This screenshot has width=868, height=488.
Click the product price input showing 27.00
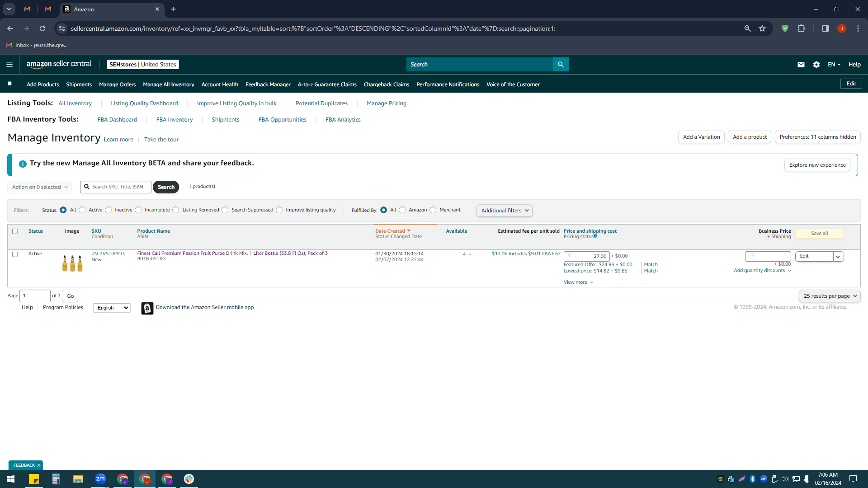(587, 256)
